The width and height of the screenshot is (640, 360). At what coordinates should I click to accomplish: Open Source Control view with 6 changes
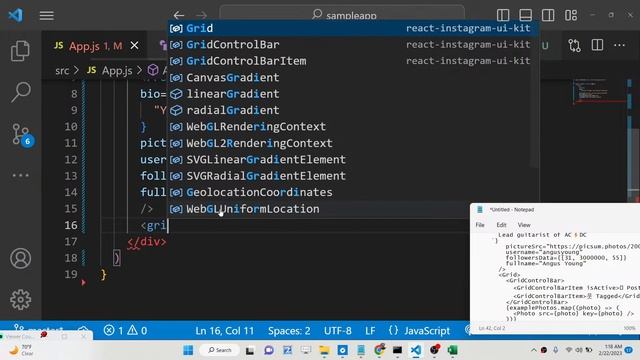tap(20, 134)
